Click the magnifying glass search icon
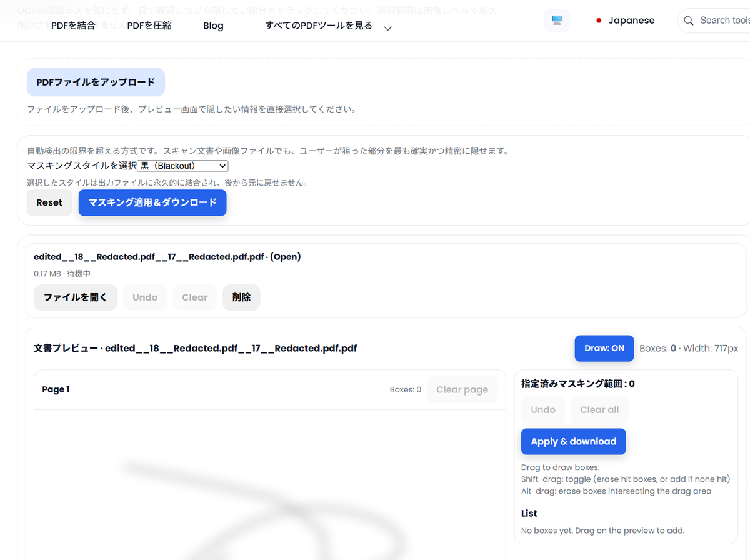This screenshot has height=560, width=750. point(688,20)
